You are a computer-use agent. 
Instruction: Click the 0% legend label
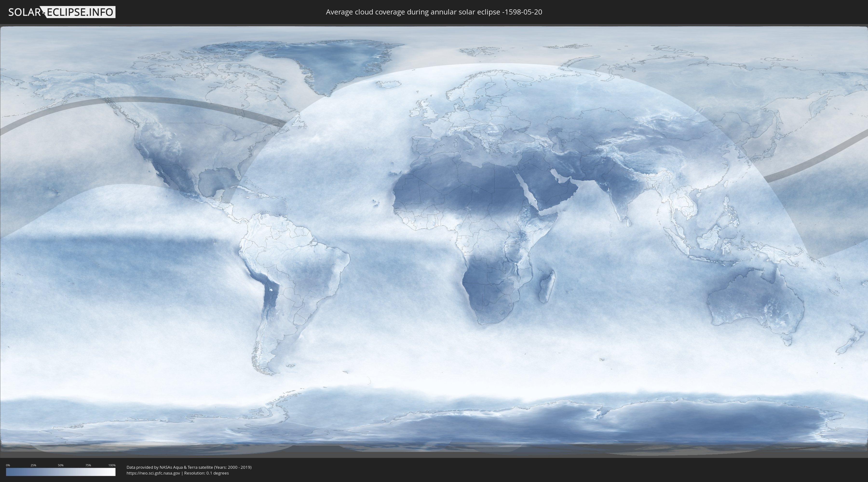click(x=8, y=465)
